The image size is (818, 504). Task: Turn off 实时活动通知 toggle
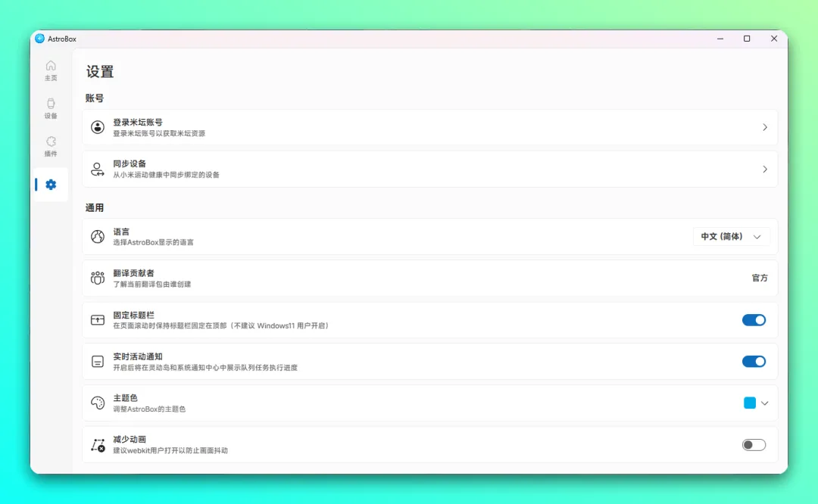[754, 362]
